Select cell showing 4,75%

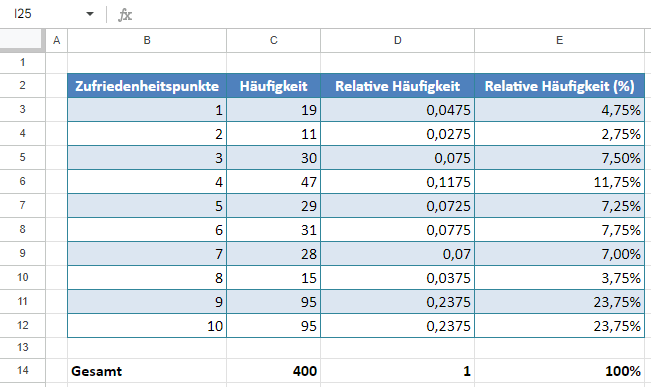tap(559, 110)
